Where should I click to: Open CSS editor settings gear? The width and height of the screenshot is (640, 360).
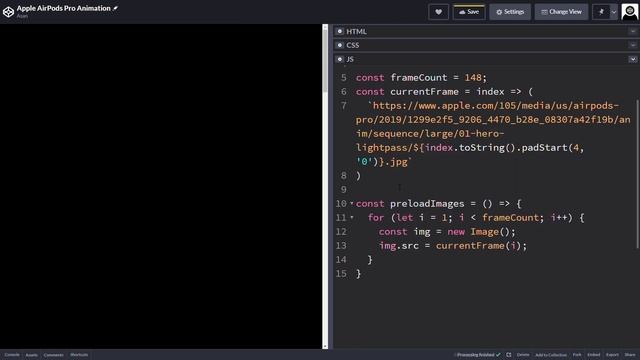340,45
